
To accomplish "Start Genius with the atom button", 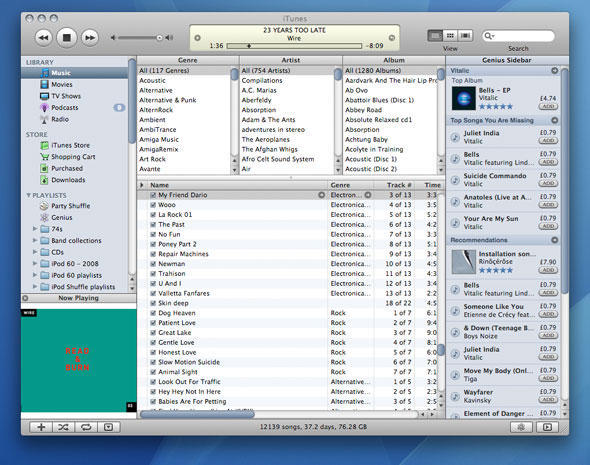I will pyautogui.click(x=521, y=427).
